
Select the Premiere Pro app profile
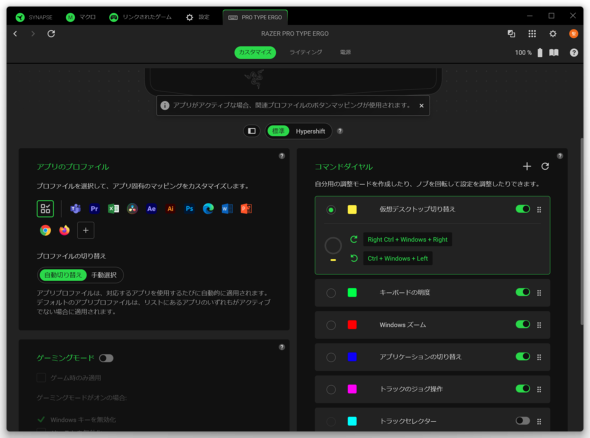click(x=94, y=208)
